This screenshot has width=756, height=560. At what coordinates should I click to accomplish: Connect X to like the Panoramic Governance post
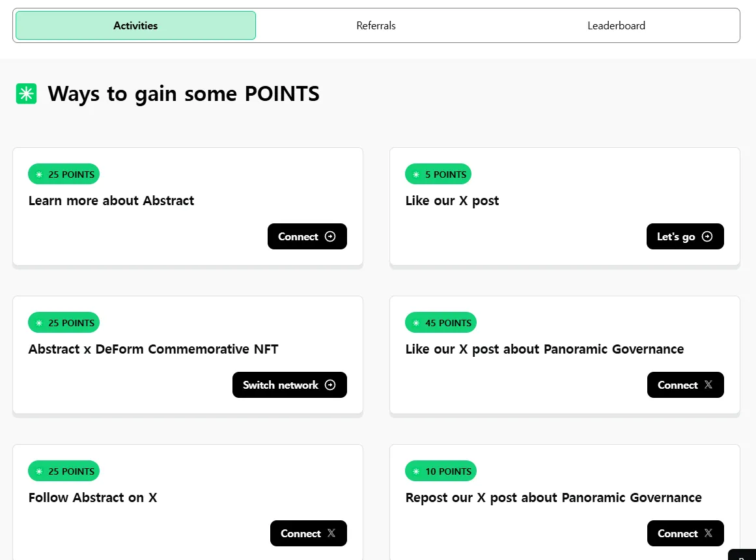click(x=685, y=385)
